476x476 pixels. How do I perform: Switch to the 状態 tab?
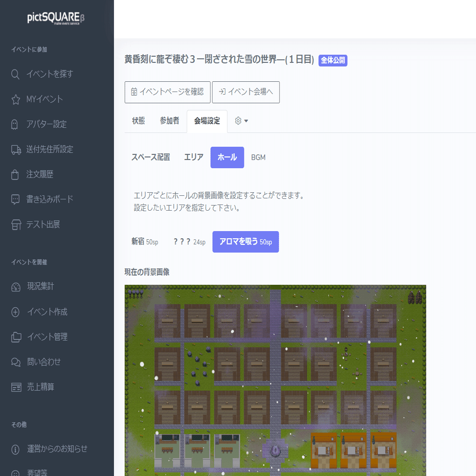[x=139, y=121]
